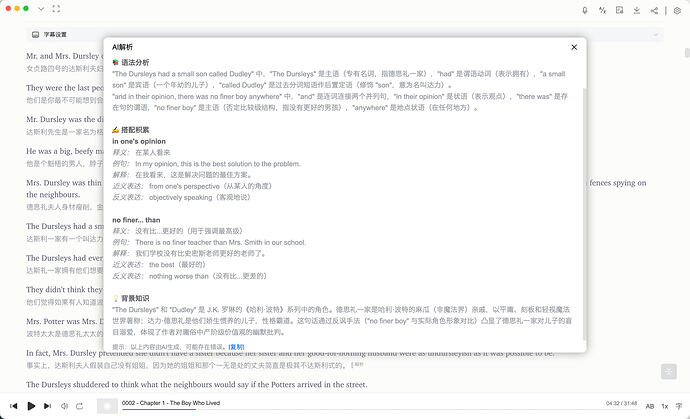Click the phrase heading 'no finer... than'
Screen dimensions: 690x419
[136, 220]
